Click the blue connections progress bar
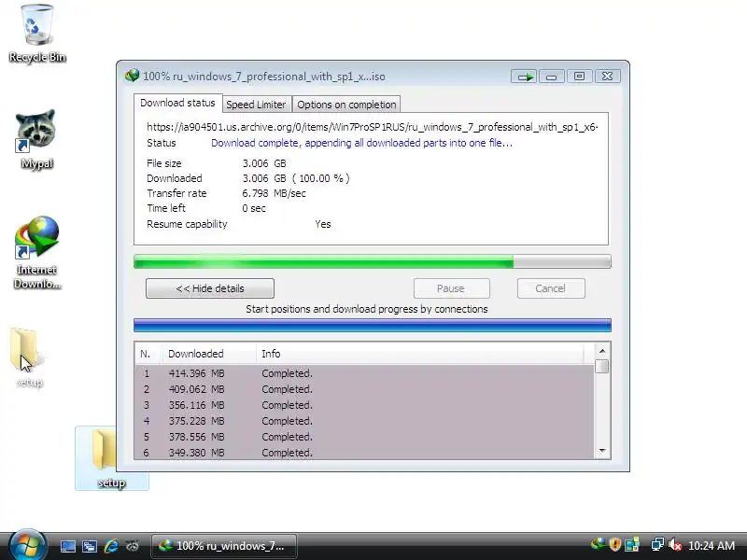The height and width of the screenshot is (560, 747). point(372,325)
